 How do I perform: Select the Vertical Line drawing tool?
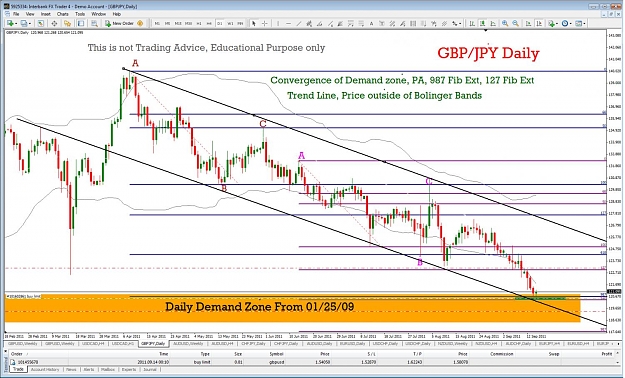[278, 24]
